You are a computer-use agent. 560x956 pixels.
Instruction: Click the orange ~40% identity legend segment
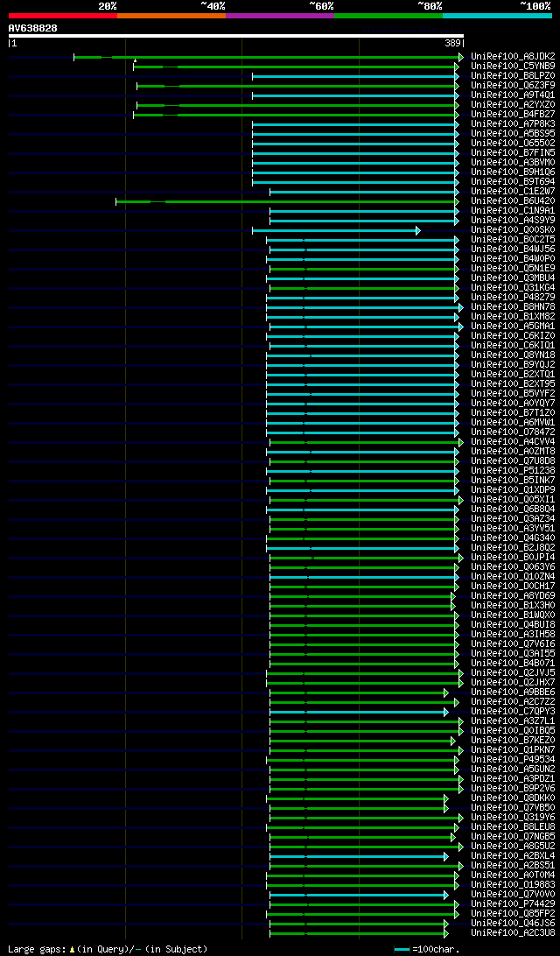[171, 15]
